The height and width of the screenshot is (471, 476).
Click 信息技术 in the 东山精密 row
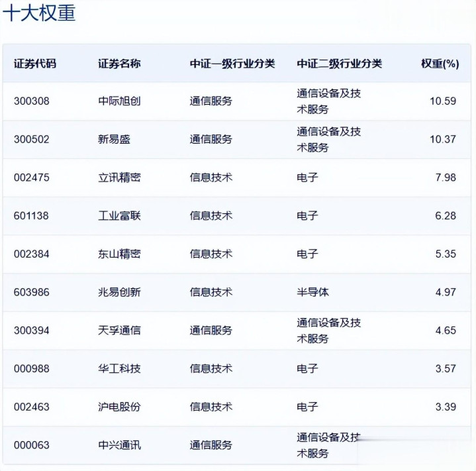(x=211, y=254)
